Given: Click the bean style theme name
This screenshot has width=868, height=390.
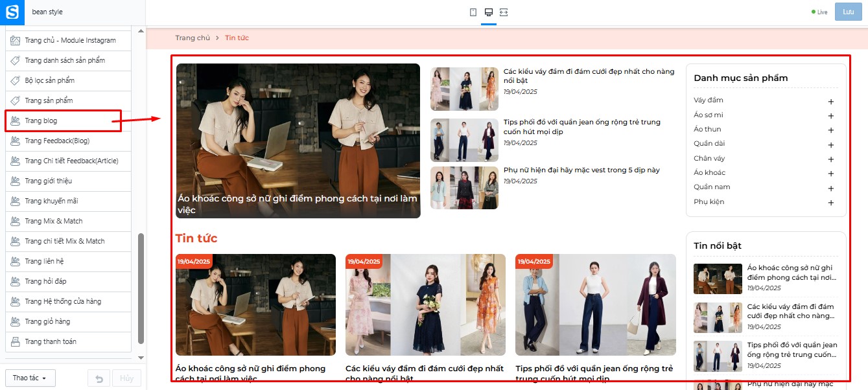Looking at the screenshot, I should (x=47, y=12).
